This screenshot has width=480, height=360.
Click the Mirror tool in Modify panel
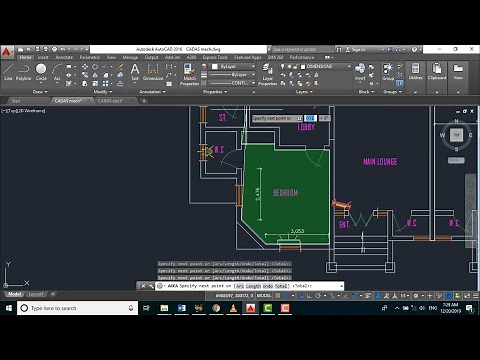pyautogui.click(x=95, y=75)
